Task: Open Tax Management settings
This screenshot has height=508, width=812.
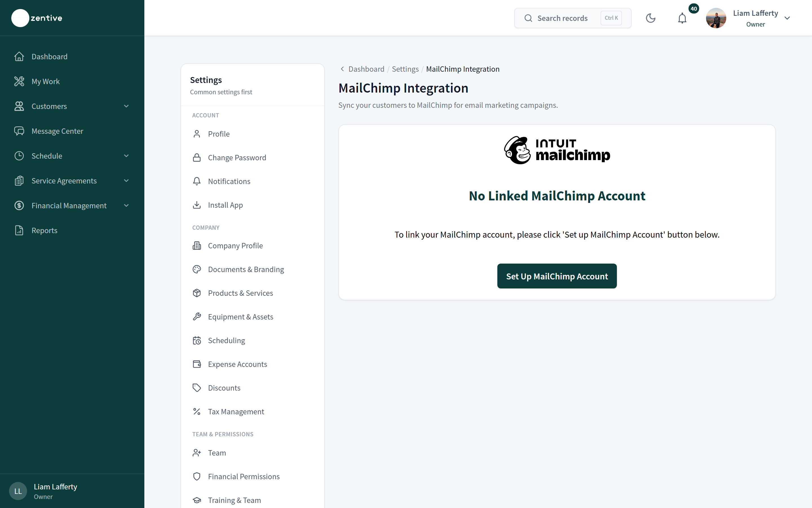Action: [x=252, y=411]
